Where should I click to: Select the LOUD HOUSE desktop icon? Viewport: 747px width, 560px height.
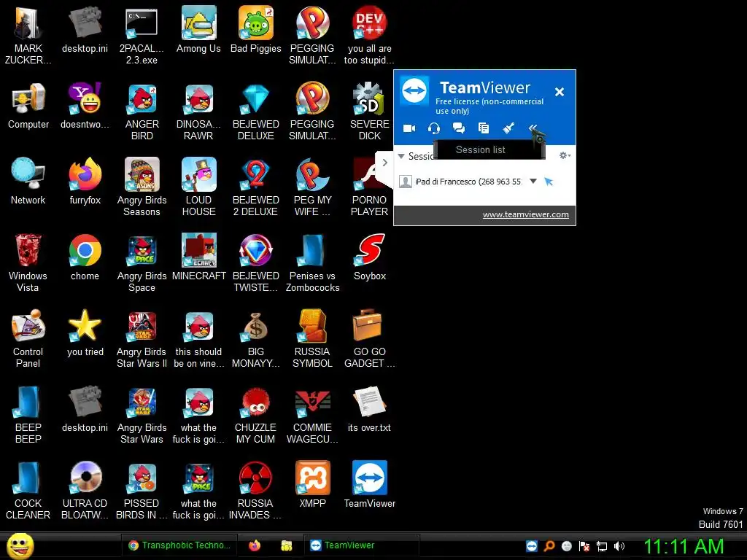point(198,187)
